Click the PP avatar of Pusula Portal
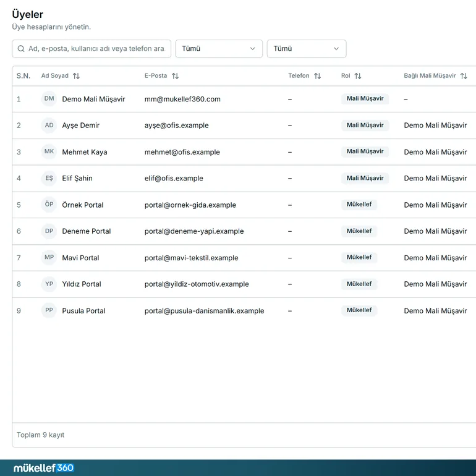Screen dimensions: 476x476 coord(49,310)
